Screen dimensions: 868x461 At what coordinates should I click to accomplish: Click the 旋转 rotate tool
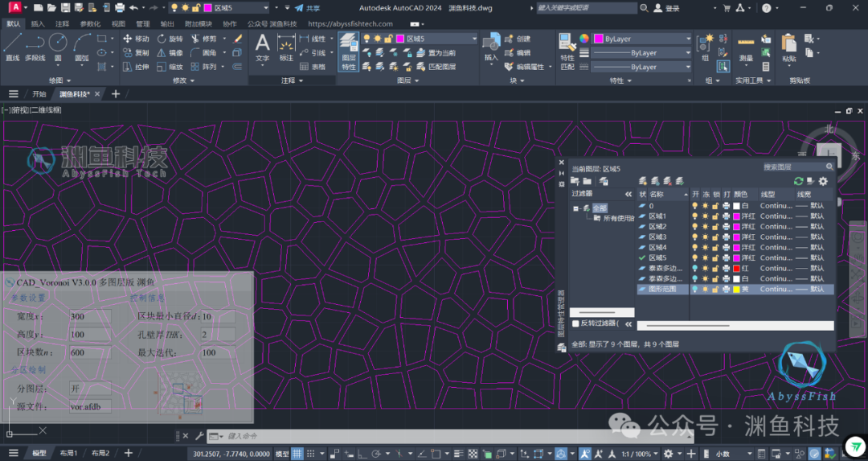click(x=170, y=39)
